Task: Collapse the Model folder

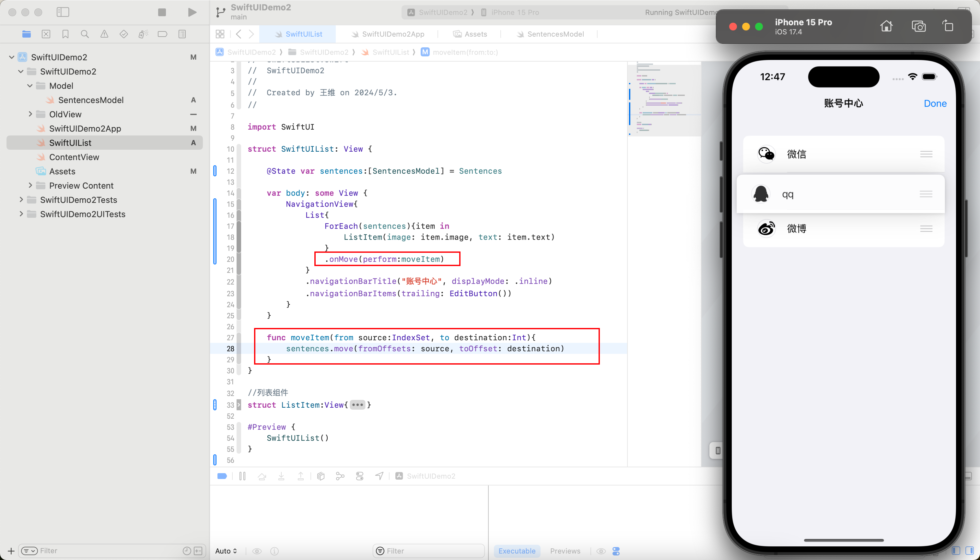Action: coord(30,86)
